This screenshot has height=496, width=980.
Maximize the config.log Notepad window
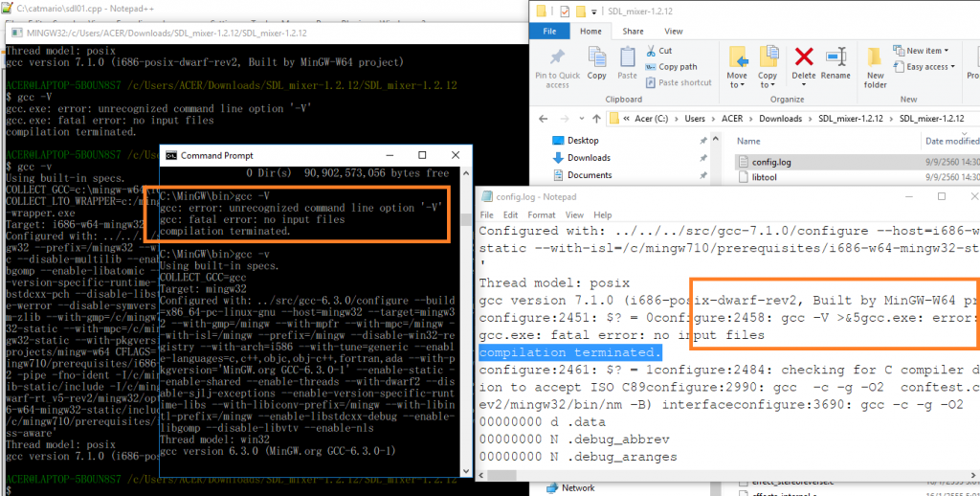pos(942,196)
